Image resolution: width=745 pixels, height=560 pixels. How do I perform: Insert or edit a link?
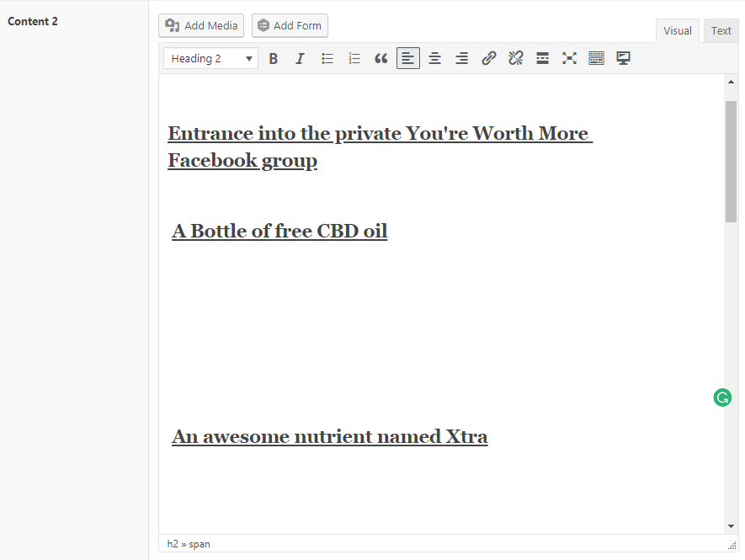point(489,58)
